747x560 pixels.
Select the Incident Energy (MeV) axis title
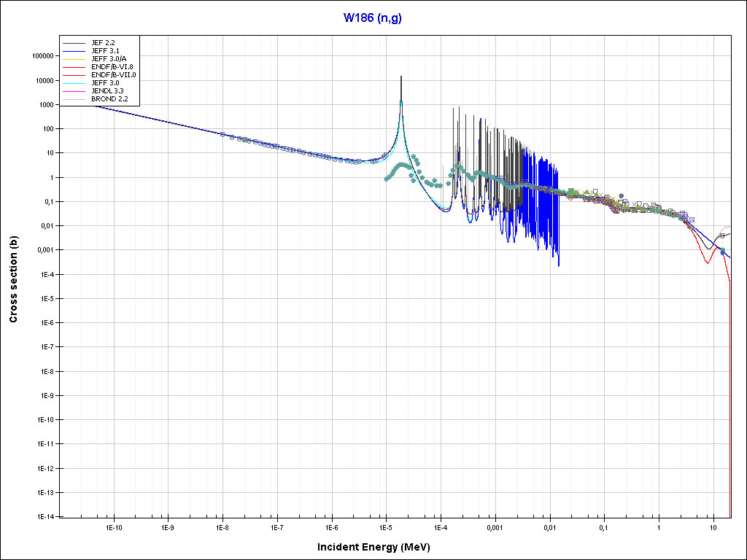(379, 547)
